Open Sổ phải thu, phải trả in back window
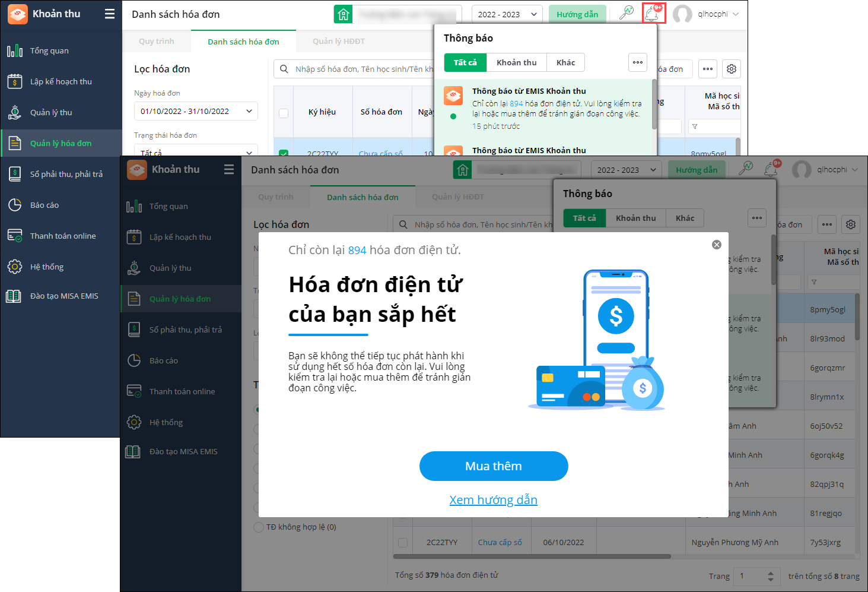868x592 pixels. pyautogui.click(x=61, y=174)
